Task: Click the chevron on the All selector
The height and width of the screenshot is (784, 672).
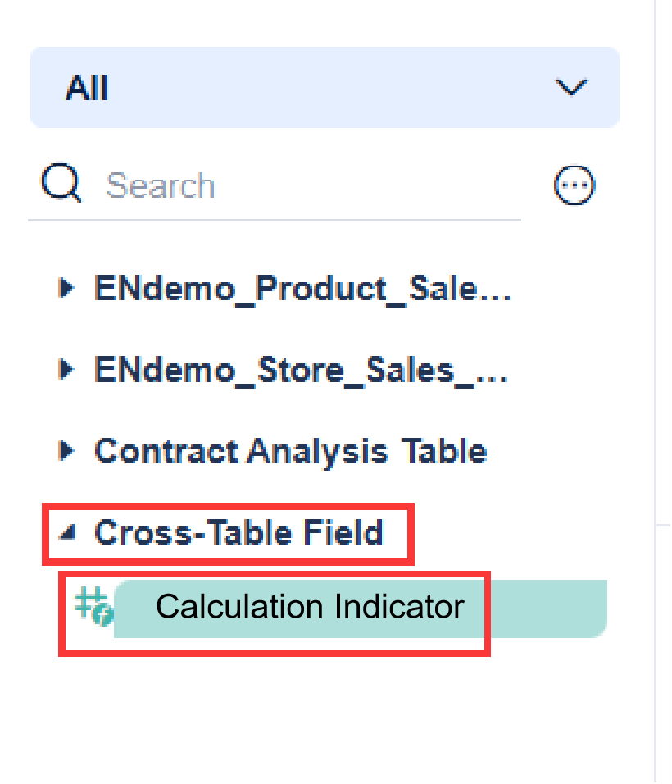Action: [571, 88]
